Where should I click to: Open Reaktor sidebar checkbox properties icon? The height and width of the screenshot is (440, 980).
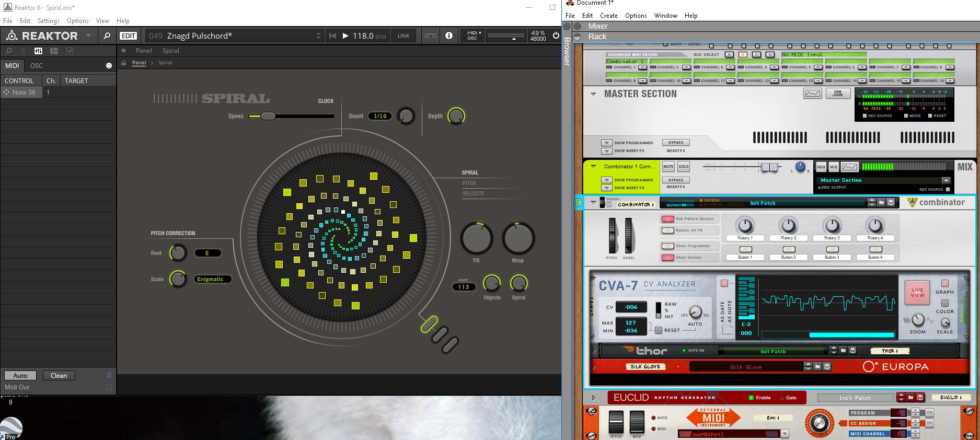(x=70, y=51)
